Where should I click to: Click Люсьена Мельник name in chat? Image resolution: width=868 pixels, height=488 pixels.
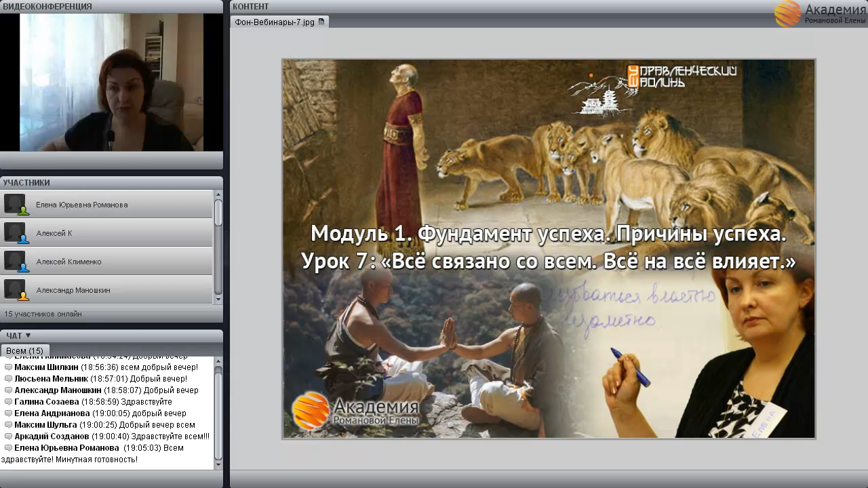point(52,379)
